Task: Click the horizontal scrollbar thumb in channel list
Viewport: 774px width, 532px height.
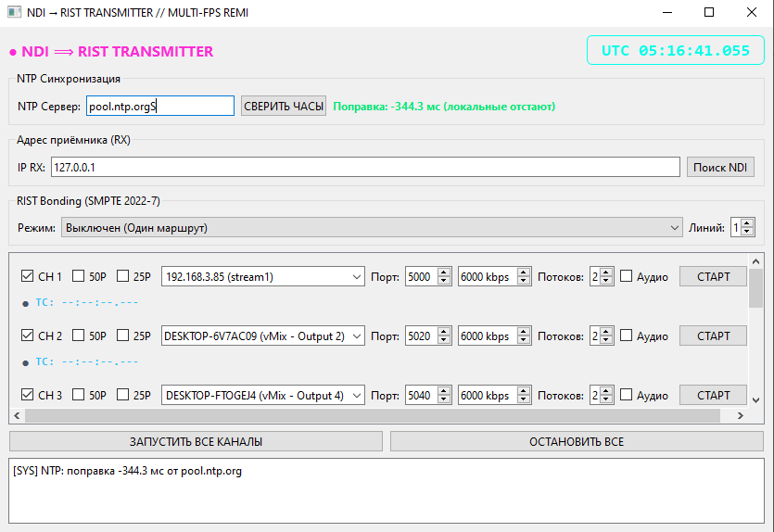Action: (x=373, y=415)
